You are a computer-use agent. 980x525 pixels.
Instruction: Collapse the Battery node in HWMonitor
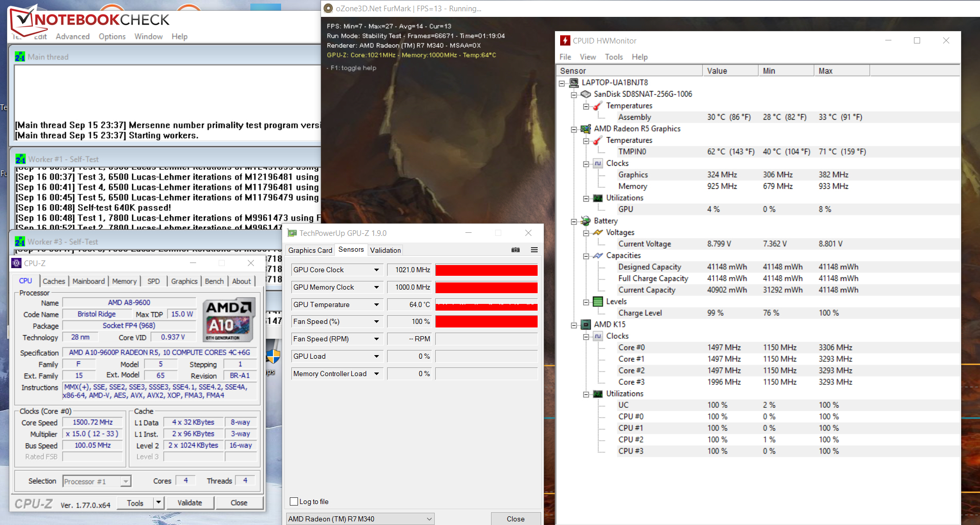[x=574, y=222]
